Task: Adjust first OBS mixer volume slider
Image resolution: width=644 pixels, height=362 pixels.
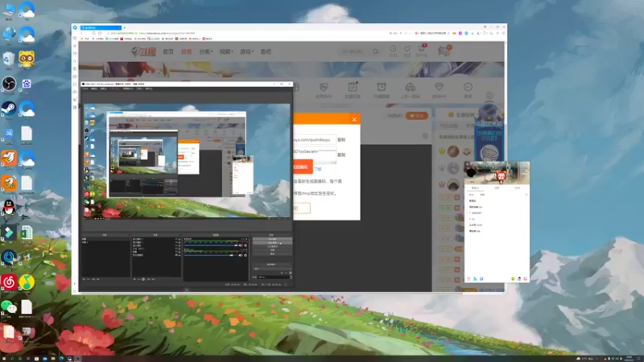Action: [211, 245]
